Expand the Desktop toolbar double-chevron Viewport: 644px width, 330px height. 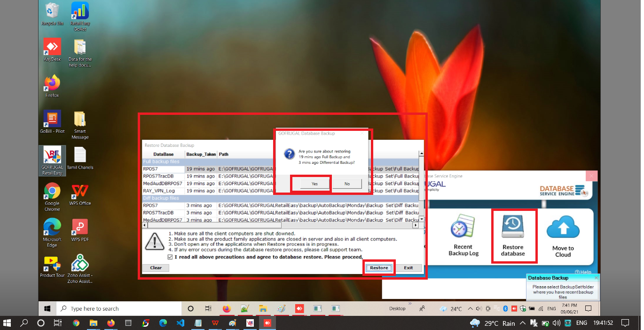[x=410, y=304]
